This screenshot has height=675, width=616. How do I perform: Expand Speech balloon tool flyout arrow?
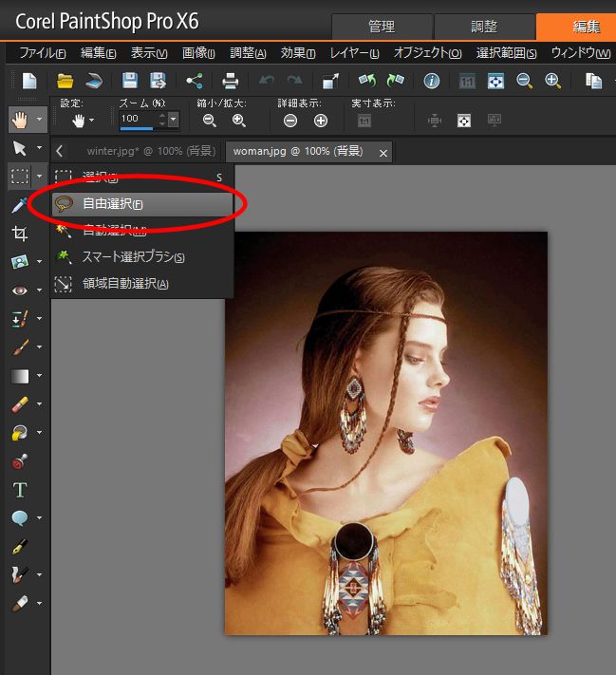tap(39, 517)
